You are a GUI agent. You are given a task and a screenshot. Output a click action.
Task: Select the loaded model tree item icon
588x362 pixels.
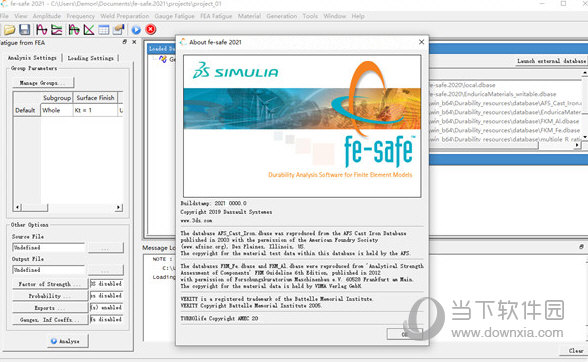pos(163,59)
